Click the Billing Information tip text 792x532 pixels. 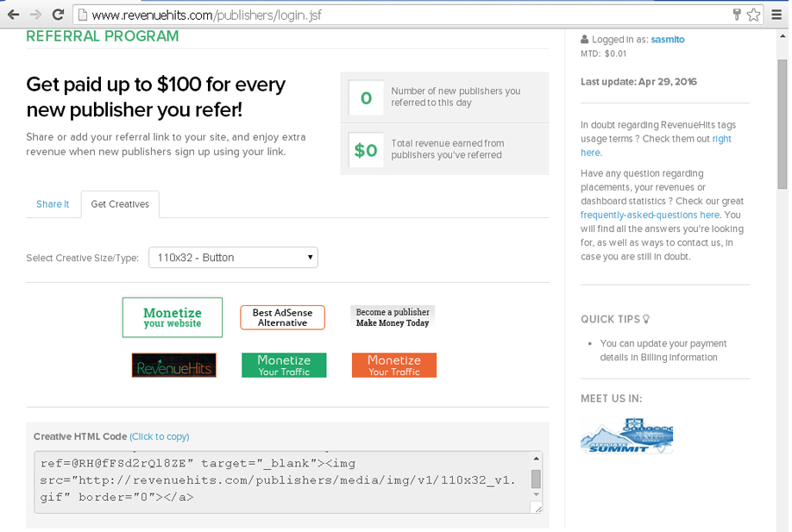(x=663, y=350)
